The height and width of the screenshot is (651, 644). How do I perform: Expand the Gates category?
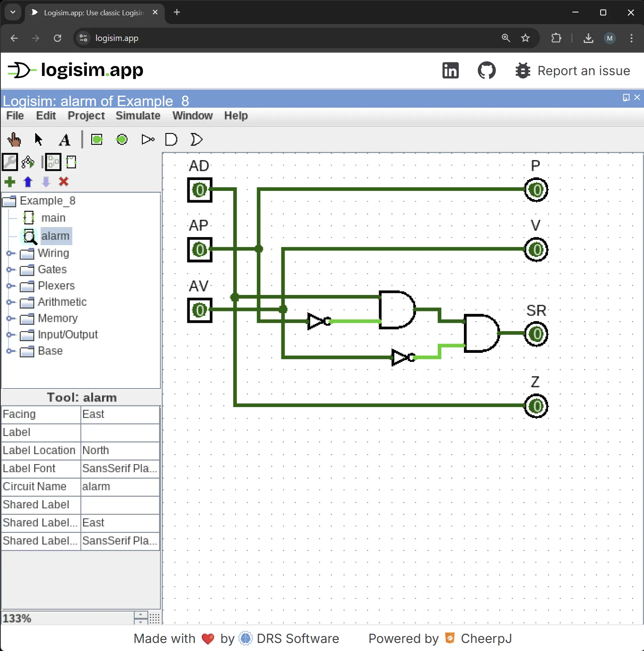tap(10, 270)
